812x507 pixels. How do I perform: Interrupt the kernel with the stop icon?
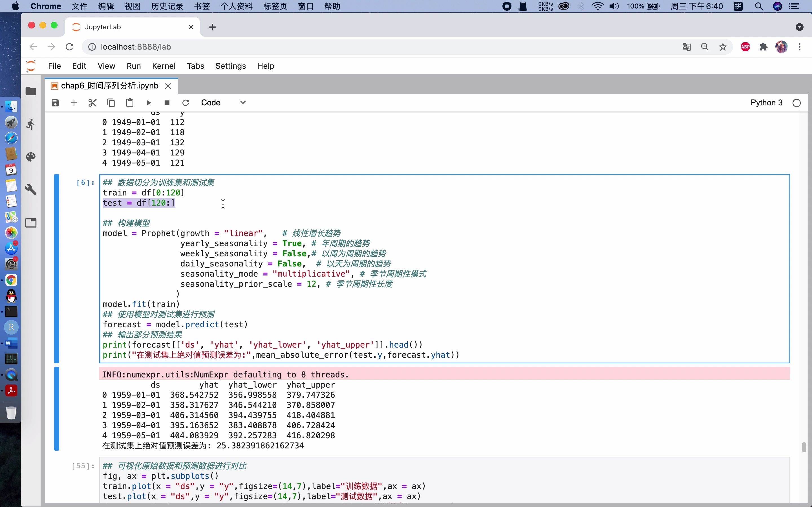pyautogui.click(x=167, y=103)
